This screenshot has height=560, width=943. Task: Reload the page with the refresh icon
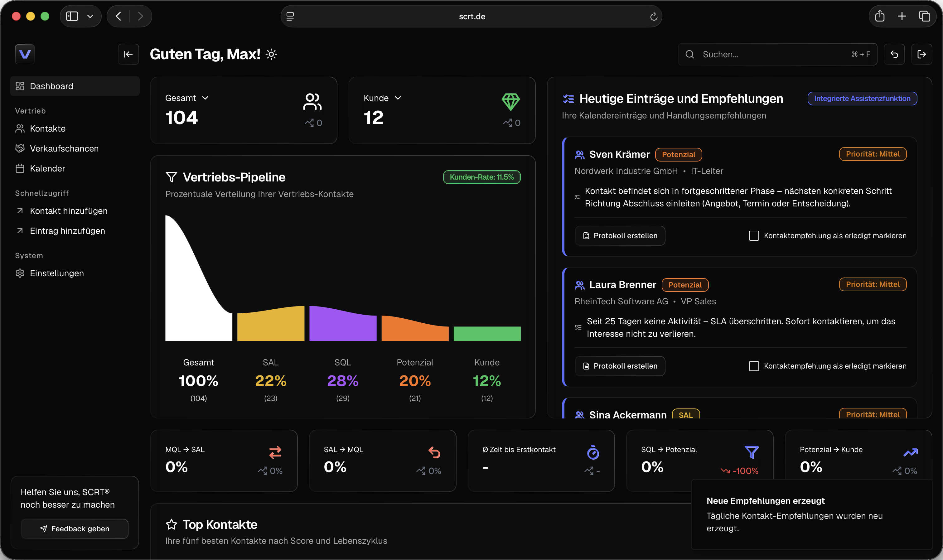(x=654, y=16)
